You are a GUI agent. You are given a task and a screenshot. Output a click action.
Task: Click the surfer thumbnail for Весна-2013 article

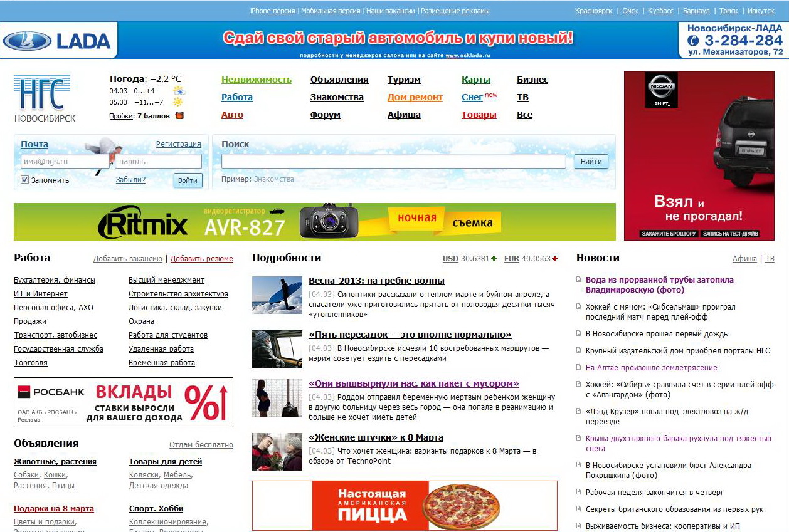[x=277, y=295]
